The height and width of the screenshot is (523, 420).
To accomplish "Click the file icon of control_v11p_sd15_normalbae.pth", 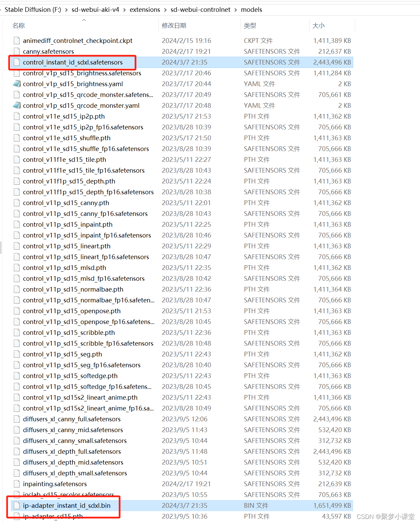I will (17, 289).
